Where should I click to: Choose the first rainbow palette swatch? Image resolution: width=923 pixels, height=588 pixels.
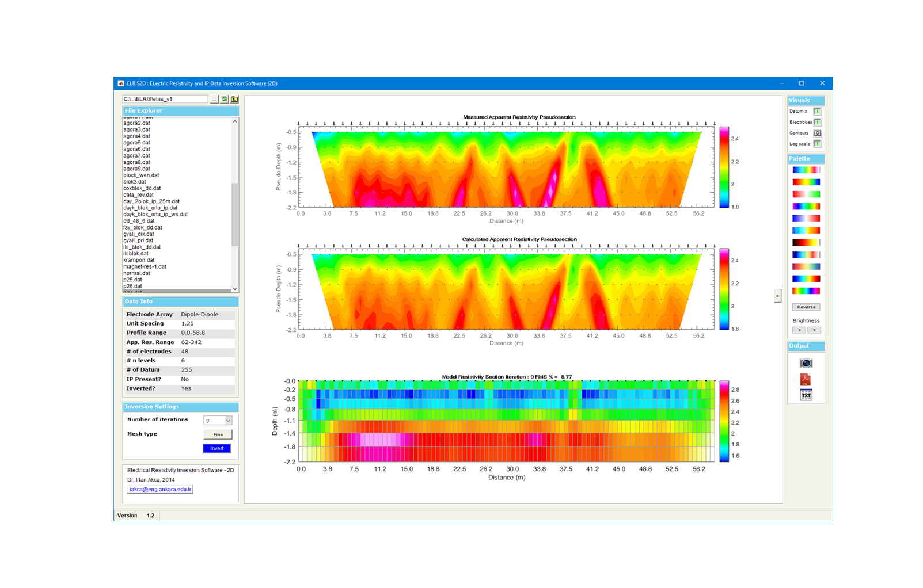[806, 170]
